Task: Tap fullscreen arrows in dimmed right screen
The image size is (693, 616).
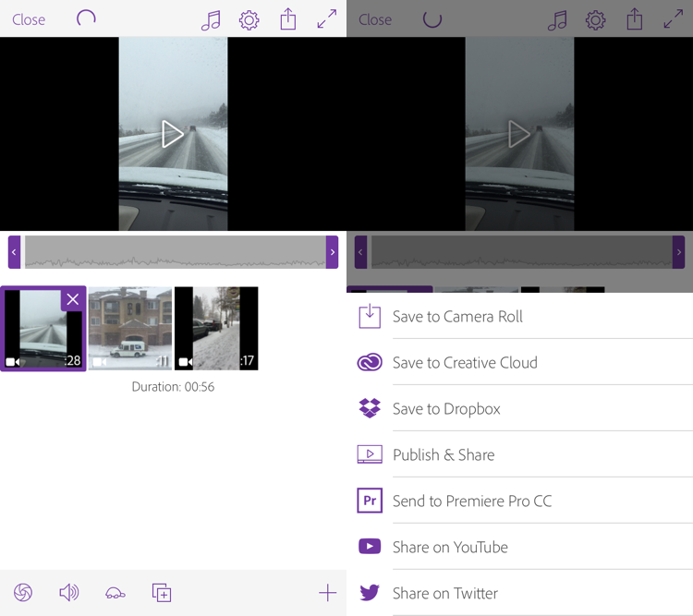Action: coord(674,19)
